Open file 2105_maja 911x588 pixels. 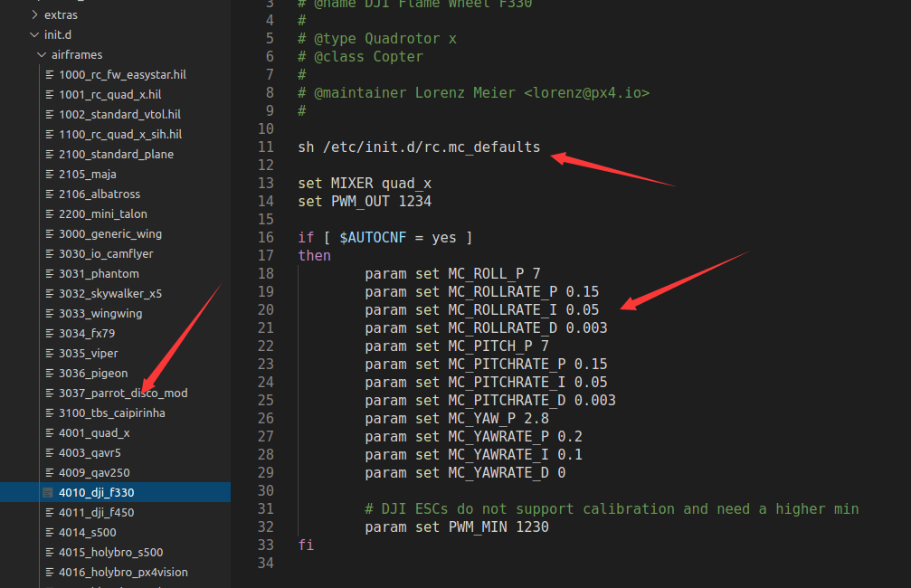pyautogui.click(x=87, y=175)
